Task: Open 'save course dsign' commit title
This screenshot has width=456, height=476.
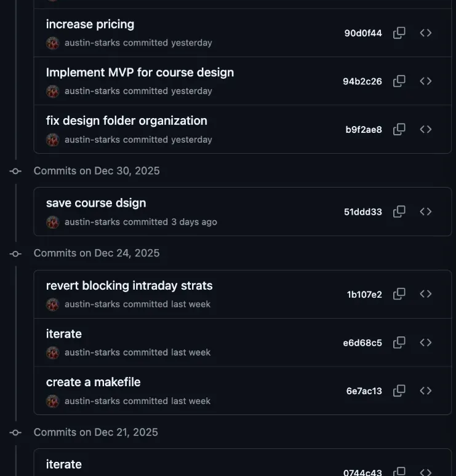Action: point(96,203)
